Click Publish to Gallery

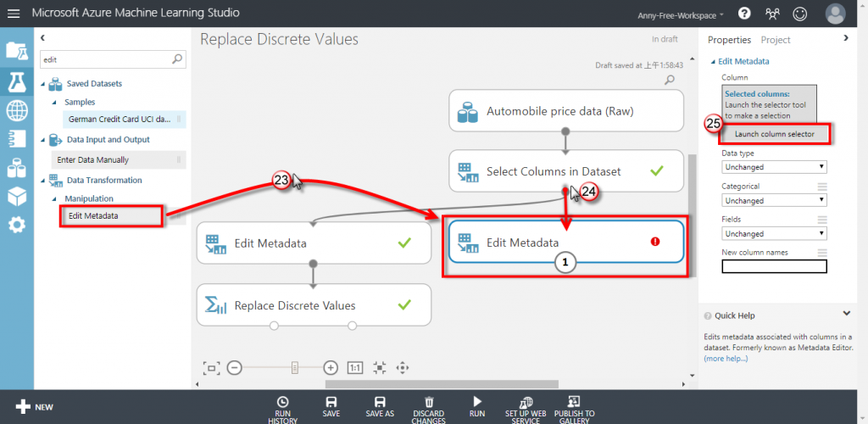pyautogui.click(x=574, y=409)
